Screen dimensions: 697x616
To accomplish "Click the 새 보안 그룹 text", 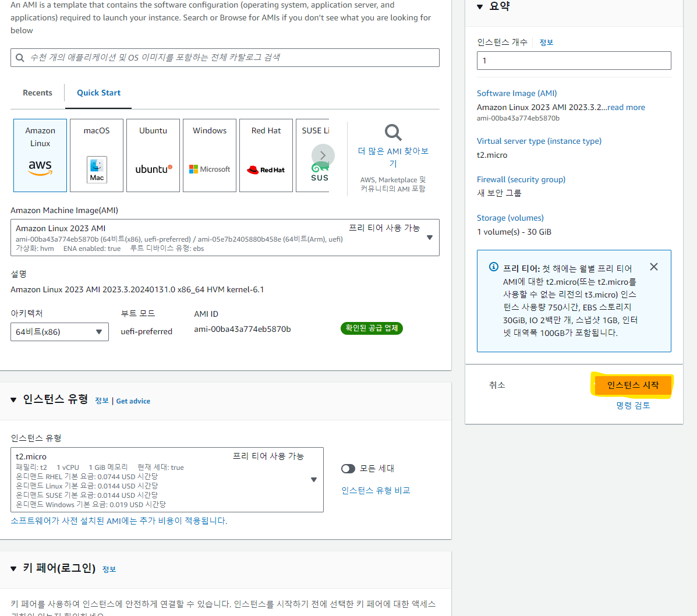I will (x=499, y=193).
